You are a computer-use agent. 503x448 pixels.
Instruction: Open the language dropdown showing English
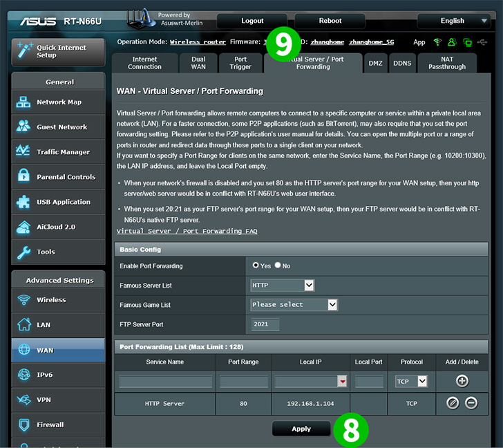click(453, 21)
